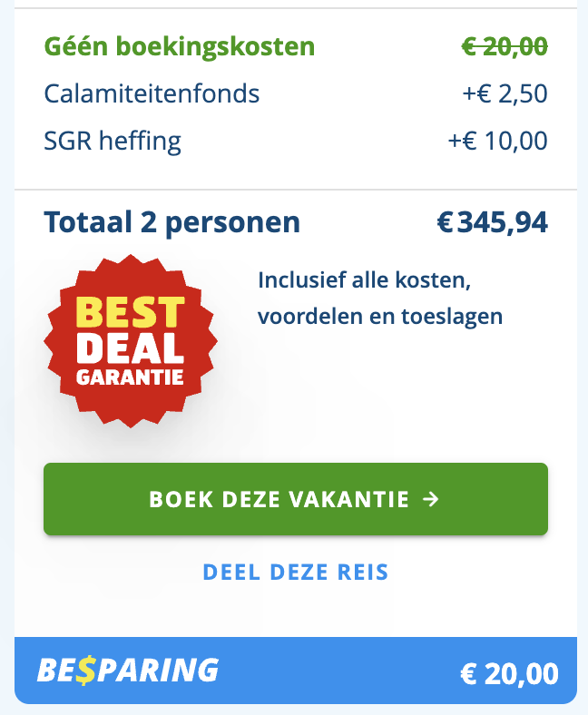The width and height of the screenshot is (588, 715).
Task: Click the arrow icon in booking button
Action: (x=431, y=499)
